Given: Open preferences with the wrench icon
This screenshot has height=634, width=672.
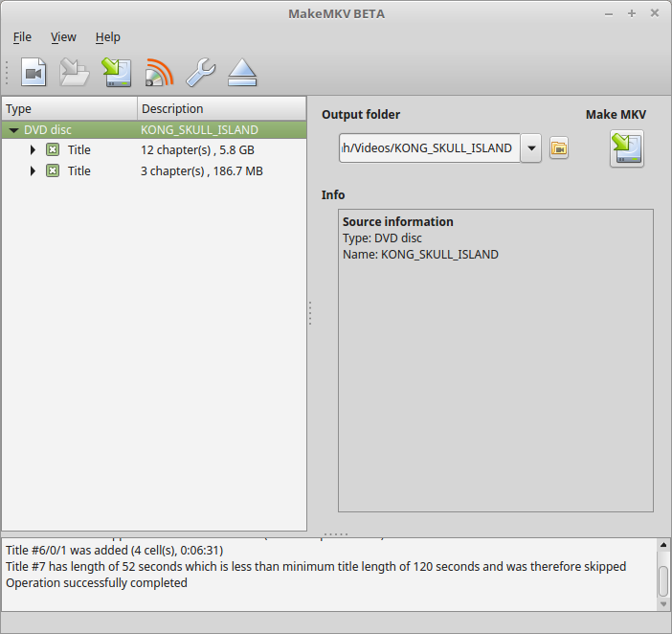Looking at the screenshot, I should point(201,72).
